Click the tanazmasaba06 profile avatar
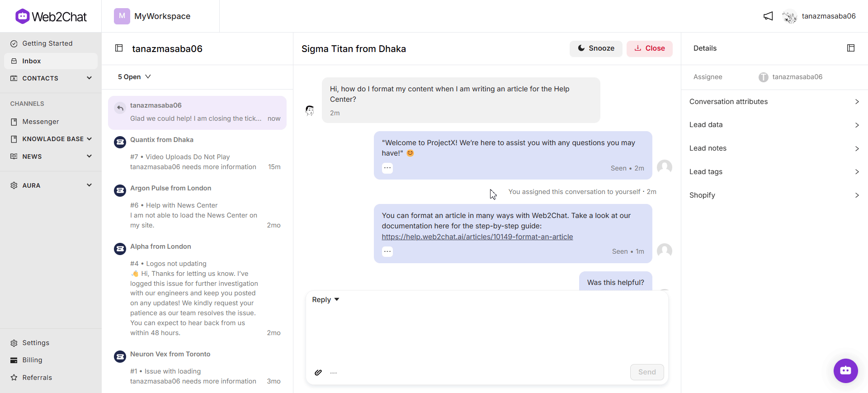Viewport: 868px width, 393px height. [x=790, y=16]
